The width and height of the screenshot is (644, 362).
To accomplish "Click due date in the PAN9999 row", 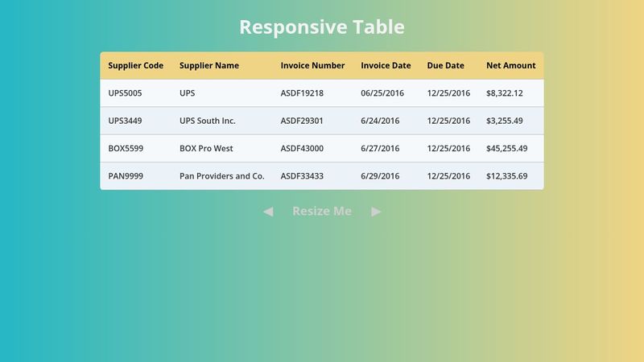I will point(448,176).
